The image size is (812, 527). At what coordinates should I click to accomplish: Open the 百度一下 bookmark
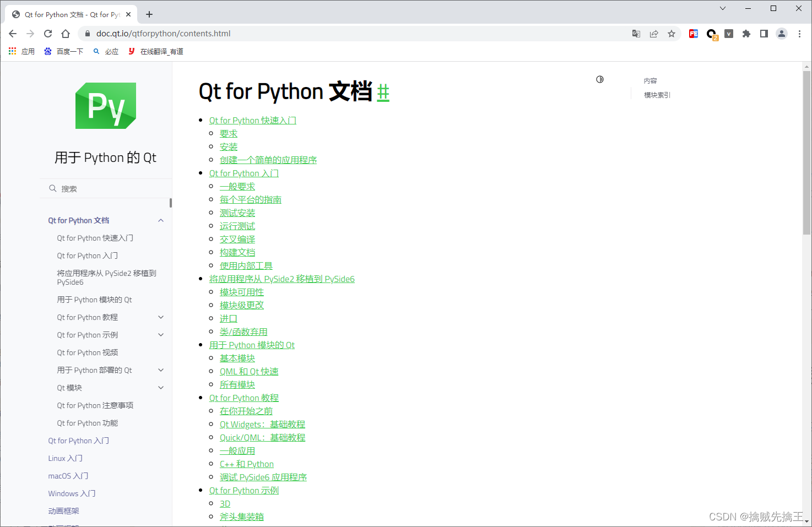[63, 51]
